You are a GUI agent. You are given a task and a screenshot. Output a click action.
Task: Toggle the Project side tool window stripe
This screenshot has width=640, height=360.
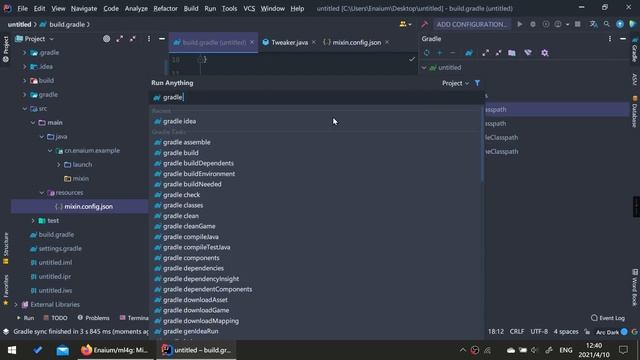pos(6,50)
